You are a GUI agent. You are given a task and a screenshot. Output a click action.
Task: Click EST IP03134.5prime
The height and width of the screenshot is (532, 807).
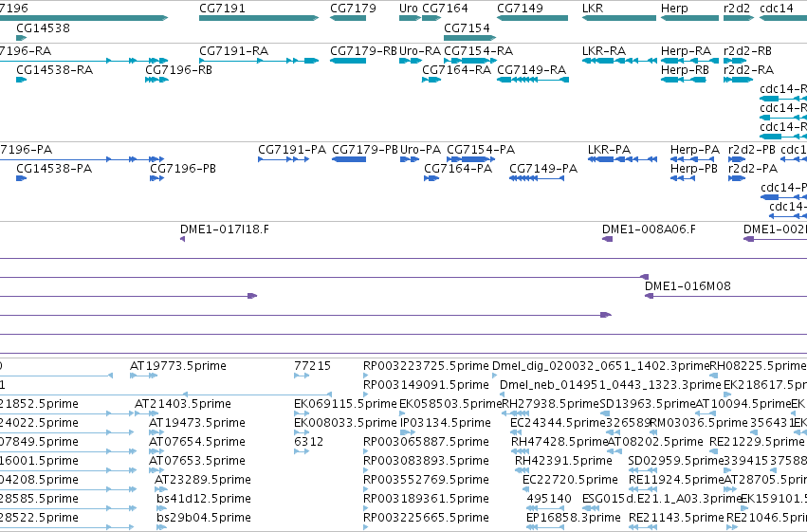(x=408, y=432)
